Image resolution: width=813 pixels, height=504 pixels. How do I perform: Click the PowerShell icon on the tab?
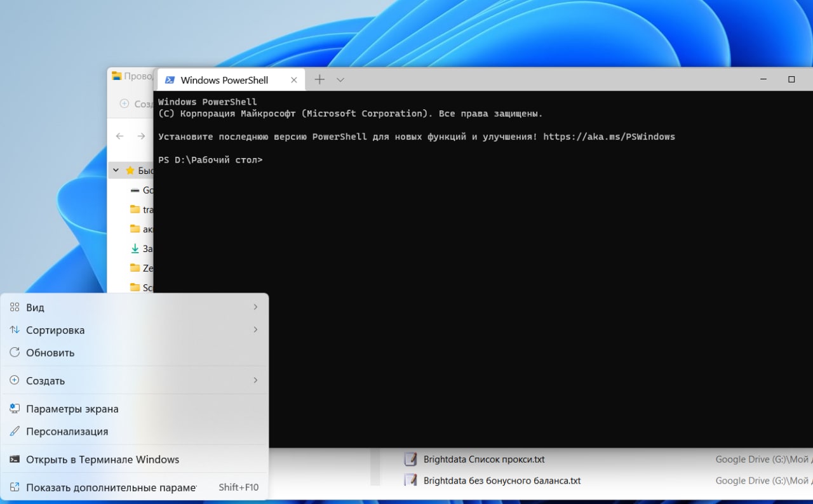(170, 80)
